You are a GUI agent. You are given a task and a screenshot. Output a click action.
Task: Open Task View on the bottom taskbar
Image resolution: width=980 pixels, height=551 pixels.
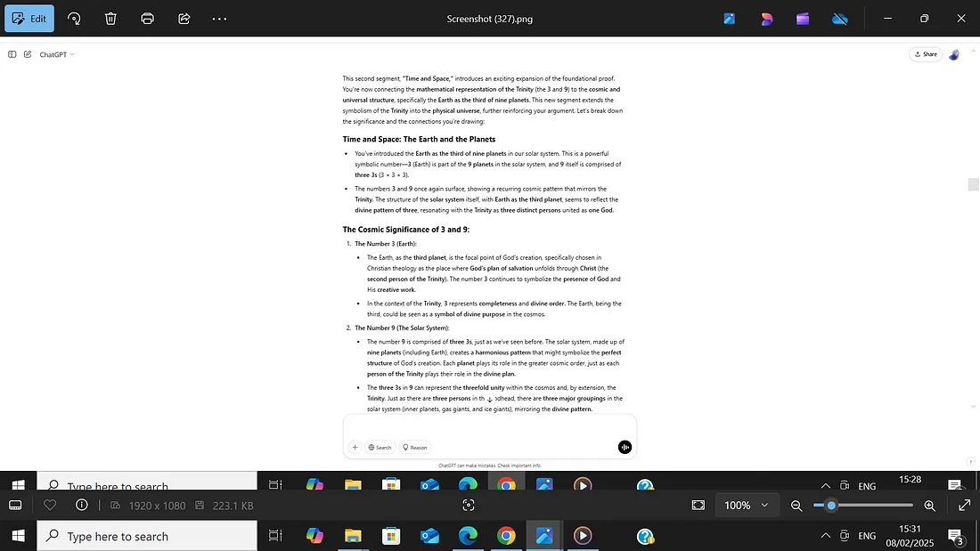[x=275, y=536]
